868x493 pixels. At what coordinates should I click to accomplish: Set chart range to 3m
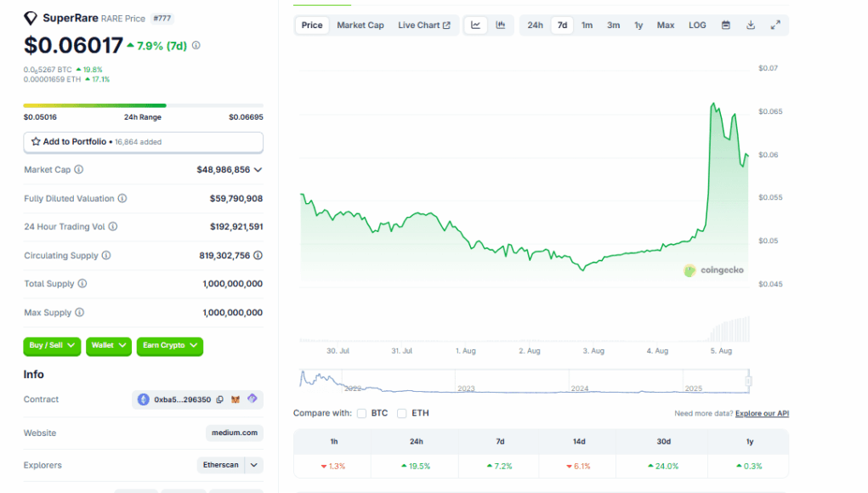tap(613, 25)
